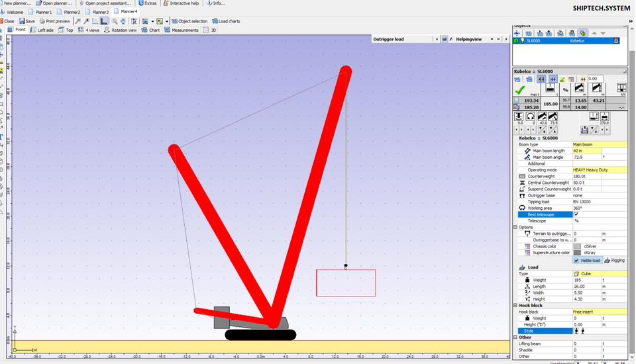
Task: Click the 0.00 offset input in Kobelco toolbar
Action: pos(595,79)
